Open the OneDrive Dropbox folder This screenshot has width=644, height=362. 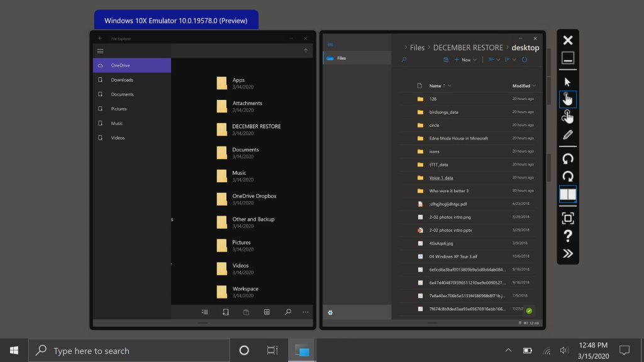pyautogui.click(x=247, y=199)
